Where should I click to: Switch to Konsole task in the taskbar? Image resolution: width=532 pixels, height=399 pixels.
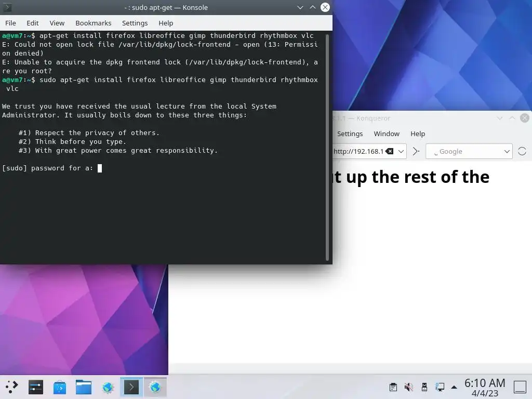point(131,387)
